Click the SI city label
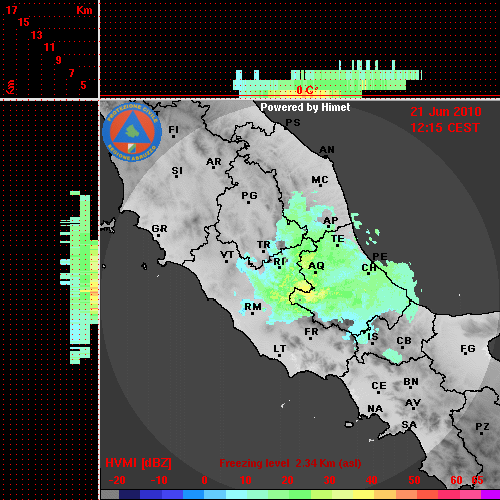 [177, 171]
